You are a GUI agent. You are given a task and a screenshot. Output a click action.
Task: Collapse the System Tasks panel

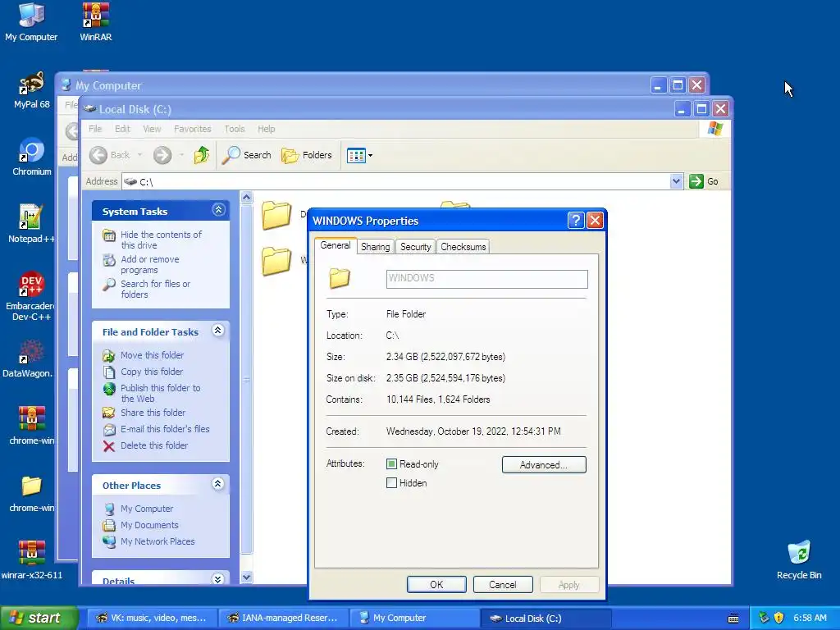click(x=218, y=209)
